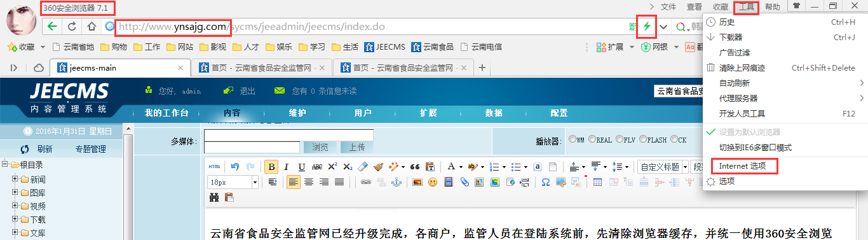
Task: Click the 浏览 browse button
Action: pos(320,147)
